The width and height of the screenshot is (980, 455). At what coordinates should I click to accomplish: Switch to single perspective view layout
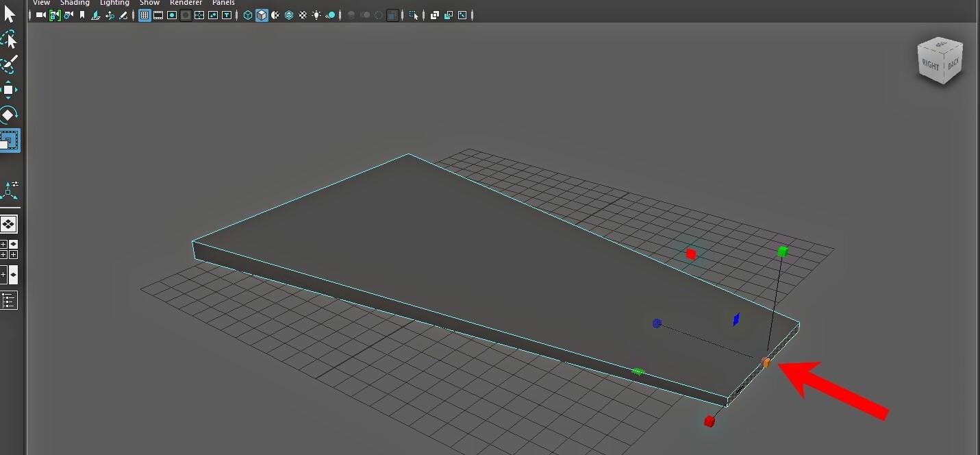9,224
